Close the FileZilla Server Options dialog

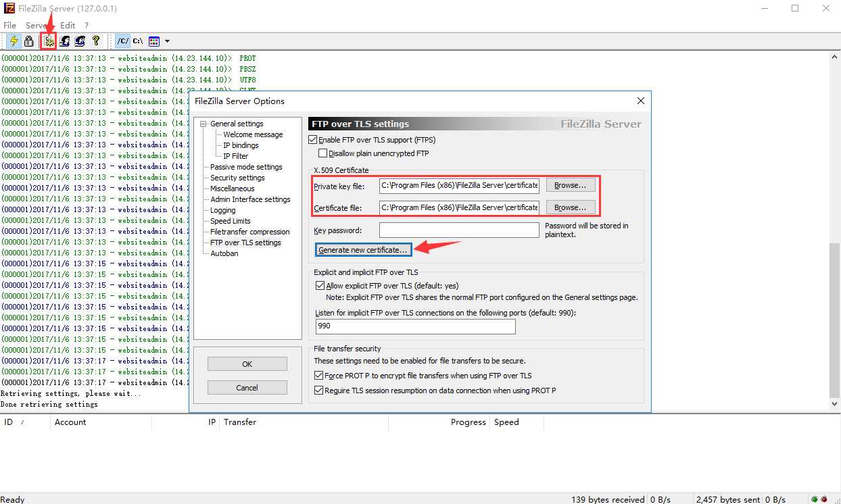click(641, 101)
